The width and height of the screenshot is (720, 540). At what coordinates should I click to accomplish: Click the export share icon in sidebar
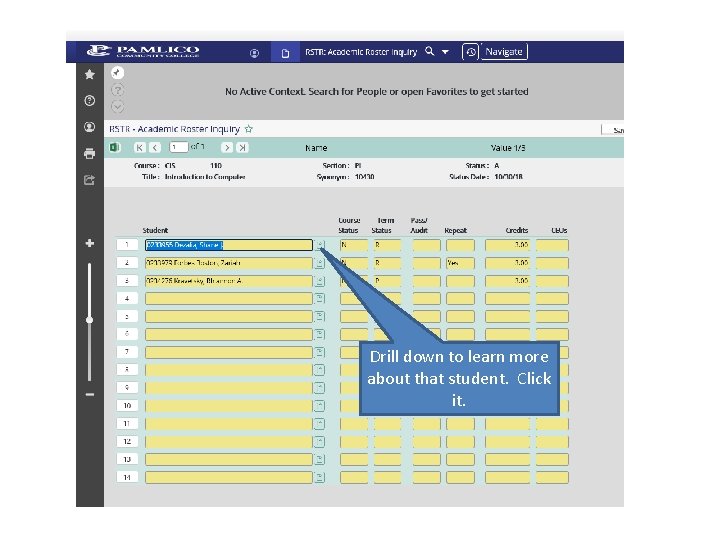tap(90, 180)
